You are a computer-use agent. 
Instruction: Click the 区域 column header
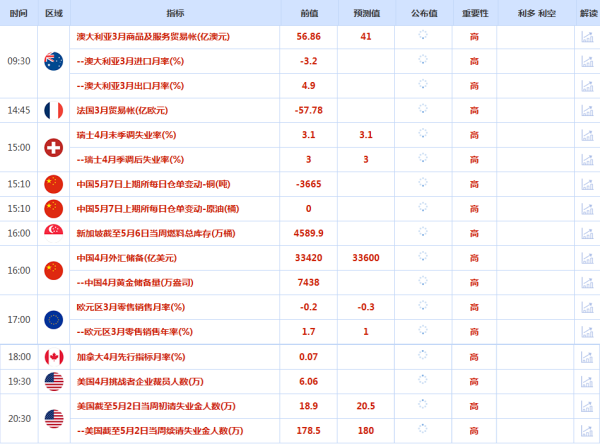pyautogui.click(x=54, y=13)
